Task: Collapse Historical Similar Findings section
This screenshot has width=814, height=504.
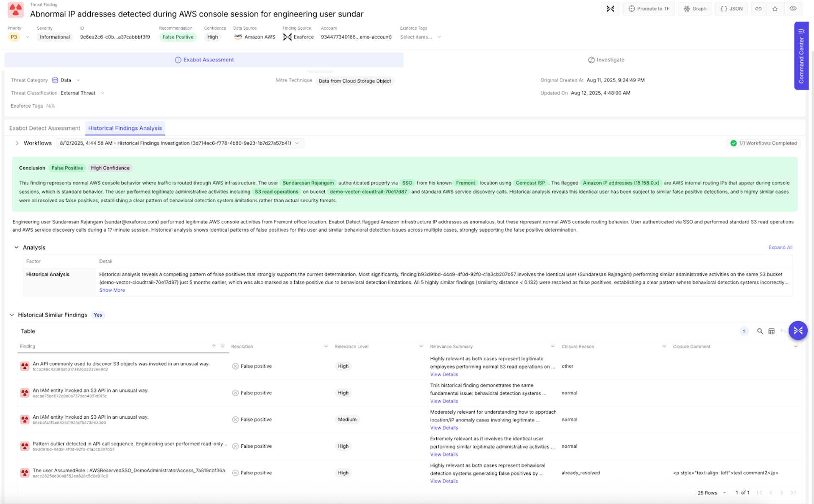Action: (12, 315)
